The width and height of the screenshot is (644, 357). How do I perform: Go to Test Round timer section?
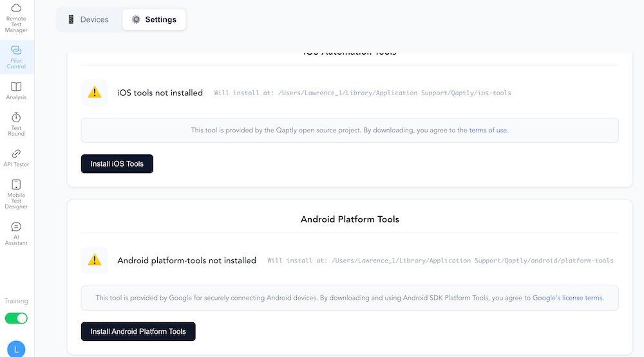17,124
